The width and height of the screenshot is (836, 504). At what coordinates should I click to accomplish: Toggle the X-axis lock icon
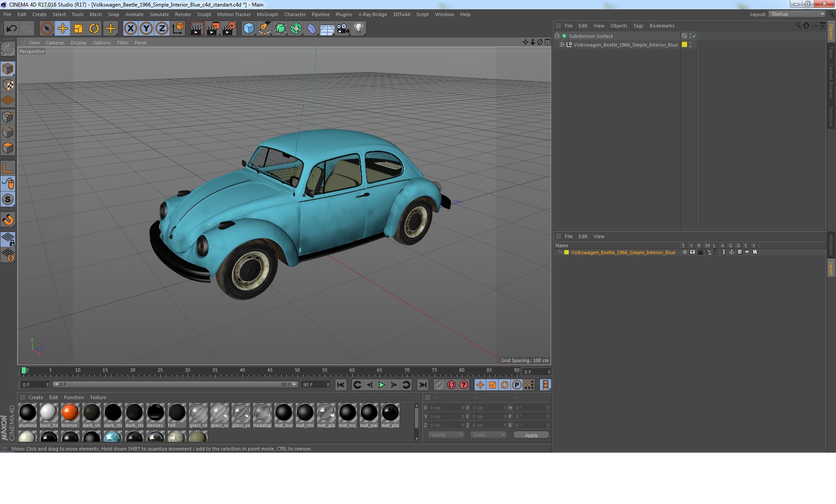pos(130,29)
